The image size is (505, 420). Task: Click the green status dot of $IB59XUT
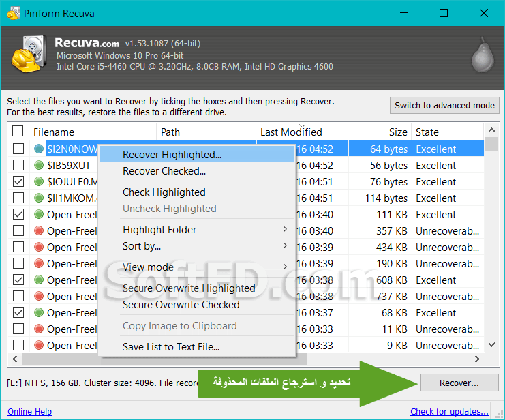(39, 166)
